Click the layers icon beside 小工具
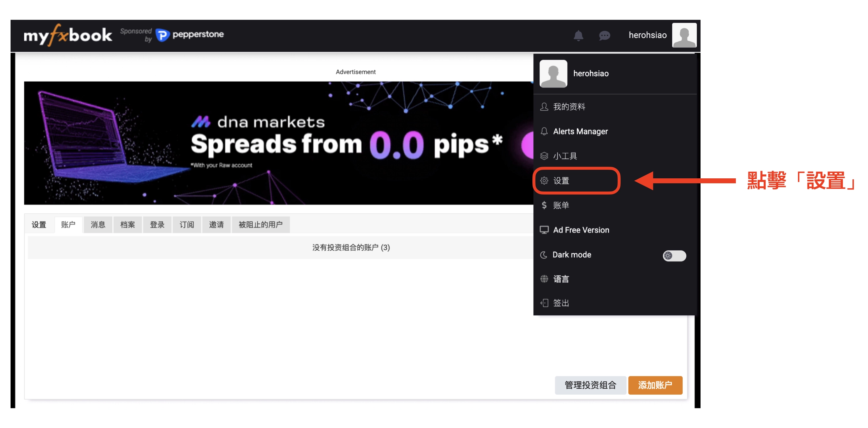The width and height of the screenshot is (868, 428). point(544,156)
